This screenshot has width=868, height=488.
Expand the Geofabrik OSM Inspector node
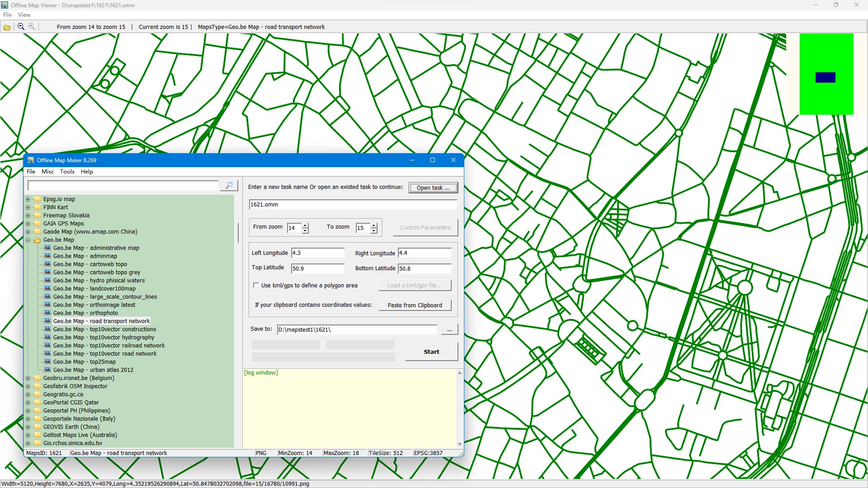pos(28,386)
